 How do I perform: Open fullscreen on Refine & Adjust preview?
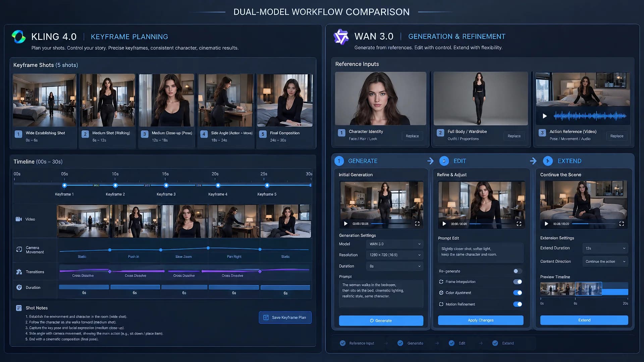[x=519, y=224]
